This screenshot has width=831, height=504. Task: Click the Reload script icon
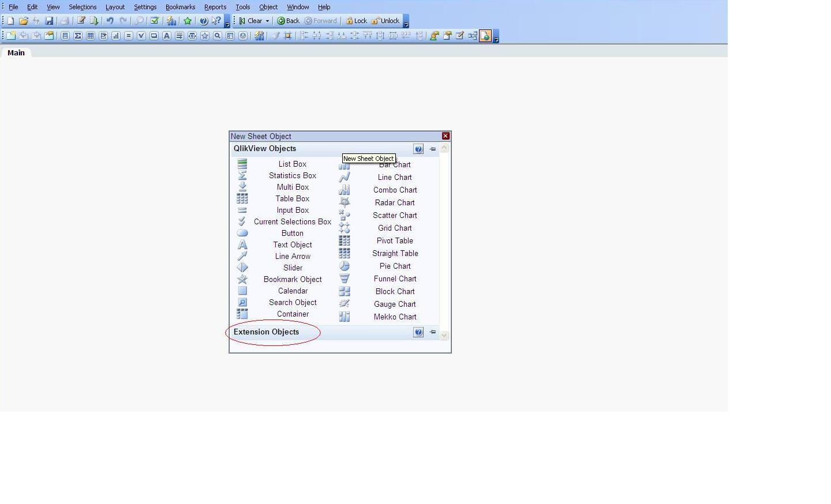point(94,21)
